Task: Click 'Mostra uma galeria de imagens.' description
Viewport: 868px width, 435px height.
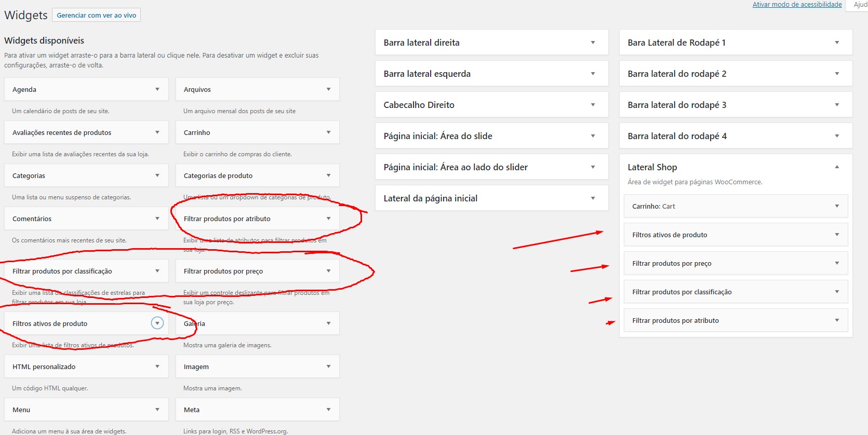Action: [228, 345]
